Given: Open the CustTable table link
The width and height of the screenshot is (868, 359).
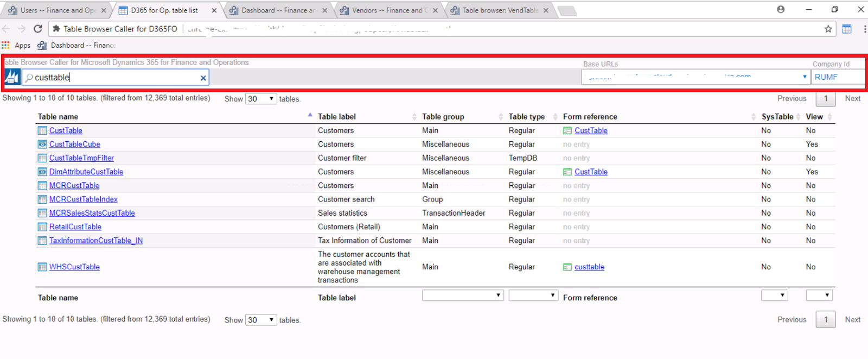Looking at the screenshot, I should pos(66,130).
